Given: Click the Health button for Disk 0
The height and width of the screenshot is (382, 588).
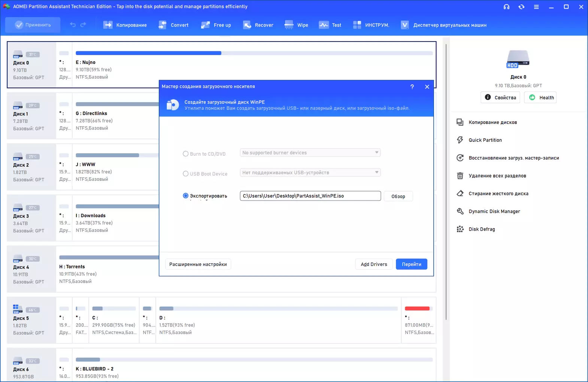Looking at the screenshot, I should [540, 97].
